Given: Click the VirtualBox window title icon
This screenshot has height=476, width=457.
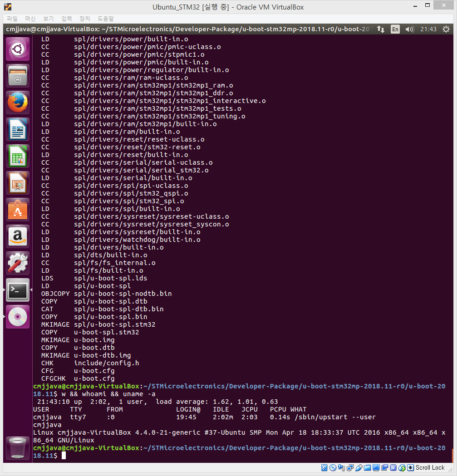Looking at the screenshot, I should (x=8, y=7).
